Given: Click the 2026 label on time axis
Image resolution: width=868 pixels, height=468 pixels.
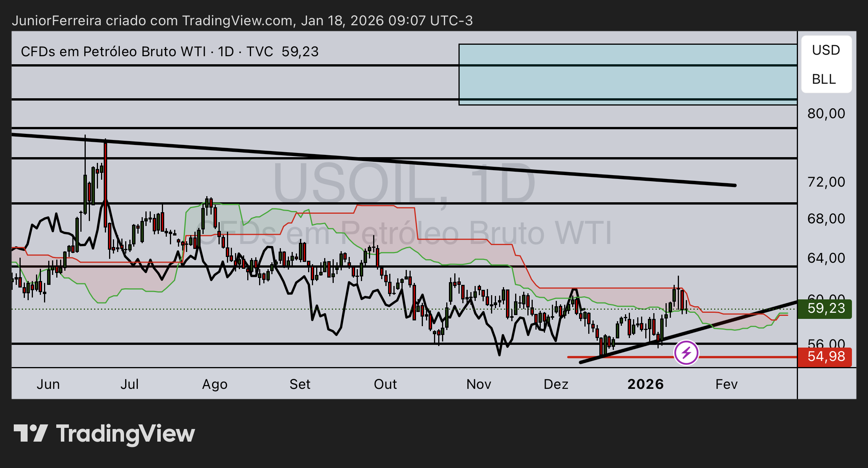Looking at the screenshot, I should coord(646,384).
